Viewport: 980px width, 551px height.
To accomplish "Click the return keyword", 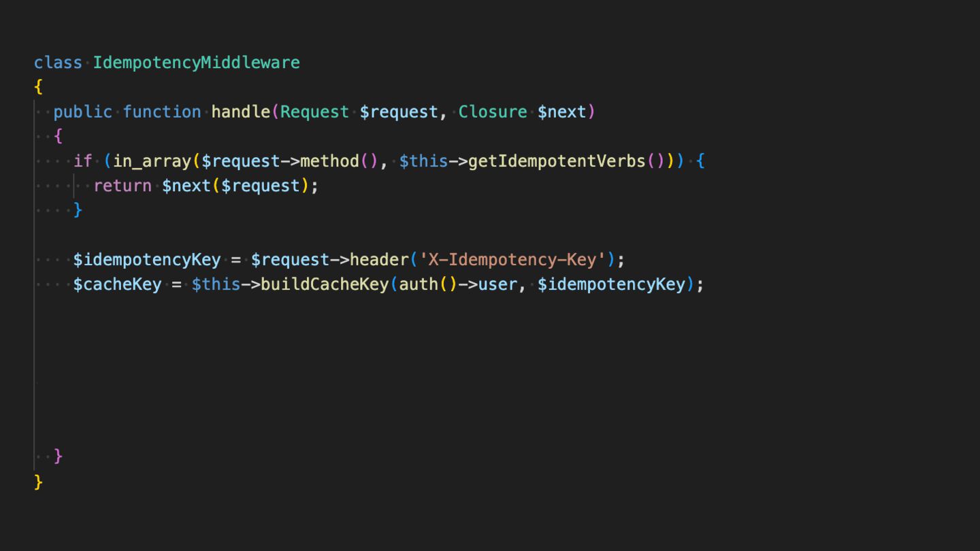I will pos(122,186).
